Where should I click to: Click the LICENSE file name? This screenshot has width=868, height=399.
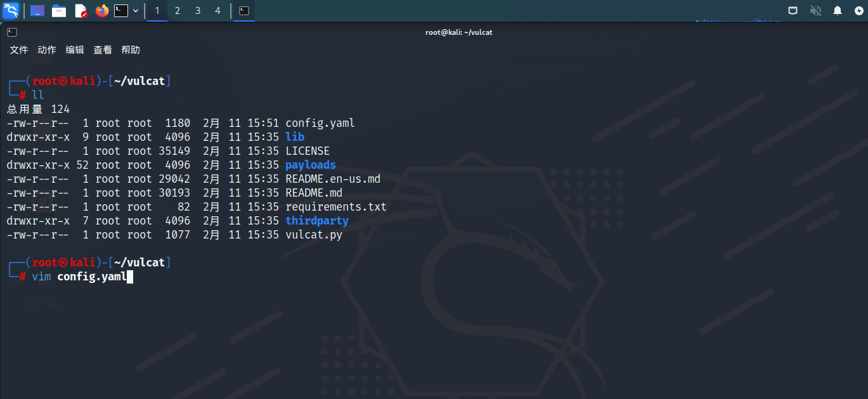coord(308,151)
